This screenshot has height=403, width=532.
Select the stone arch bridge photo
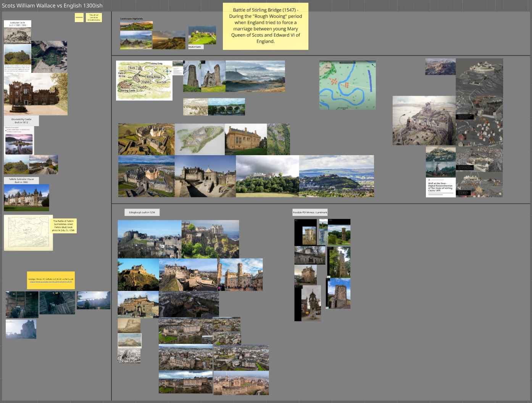click(x=226, y=107)
